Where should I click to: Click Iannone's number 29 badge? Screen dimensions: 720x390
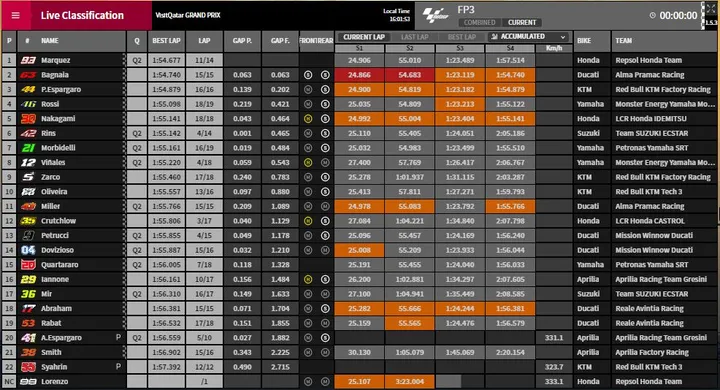pyautogui.click(x=28, y=279)
